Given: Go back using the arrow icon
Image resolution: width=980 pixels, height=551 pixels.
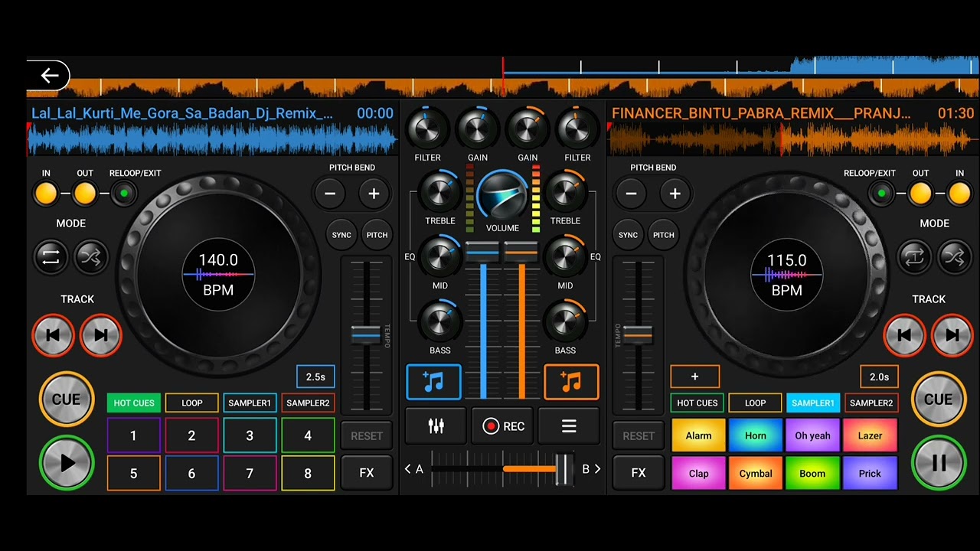Looking at the screenshot, I should coord(48,75).
